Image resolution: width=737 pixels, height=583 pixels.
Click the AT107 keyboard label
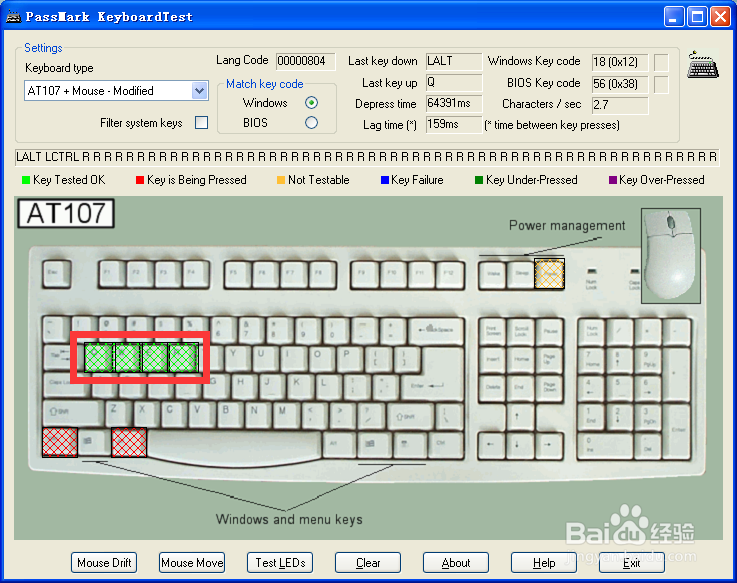coord(66,213)
